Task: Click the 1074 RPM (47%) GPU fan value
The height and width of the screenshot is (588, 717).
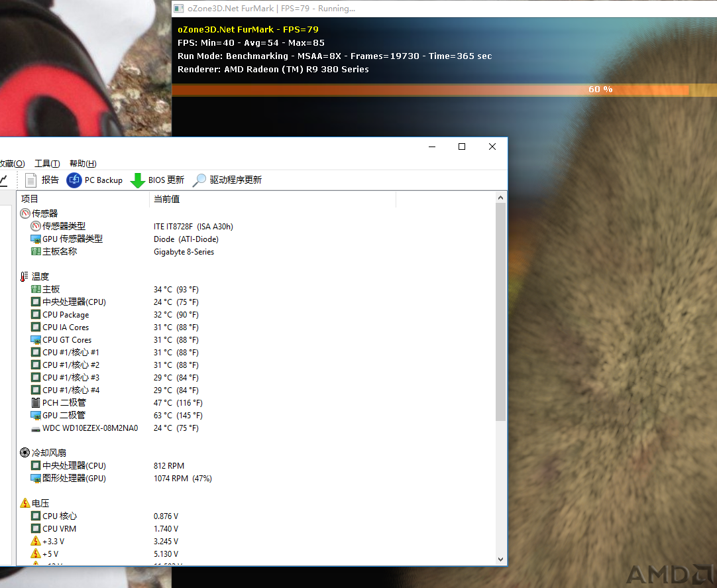Action: (x=183, y=478)
